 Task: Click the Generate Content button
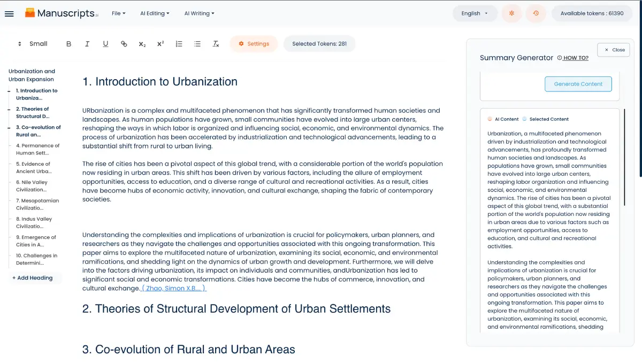click(578, 84)
